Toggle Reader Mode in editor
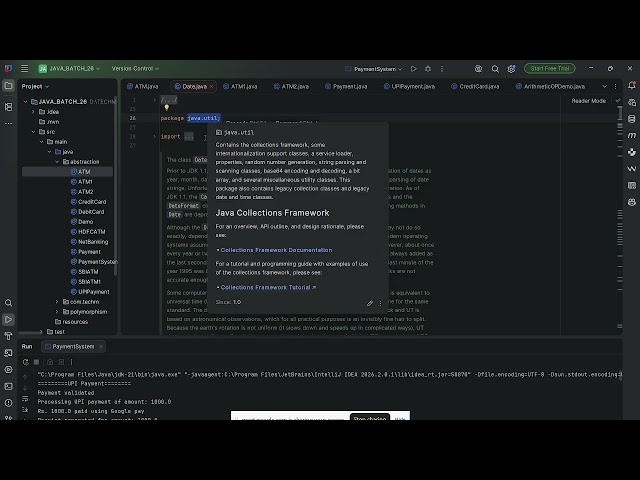The image size is (640, 480). point(589,101)
